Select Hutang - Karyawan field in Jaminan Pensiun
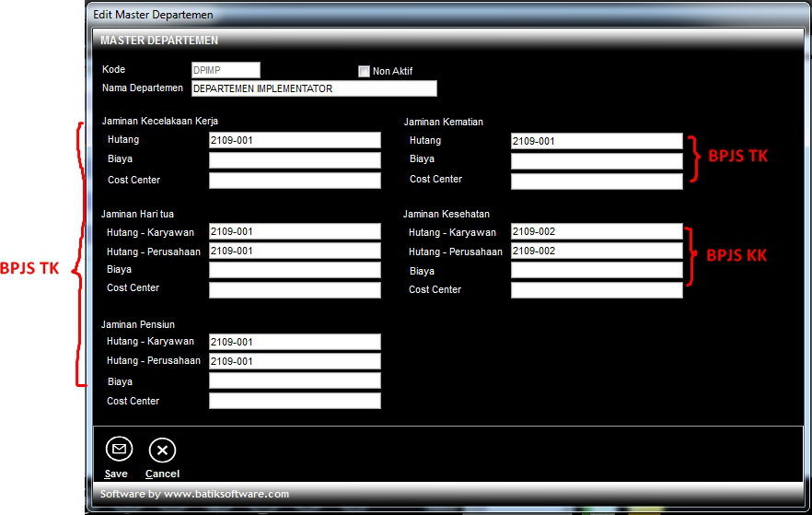The width and height of the screenshot is (812, 515). coord(295,342)
